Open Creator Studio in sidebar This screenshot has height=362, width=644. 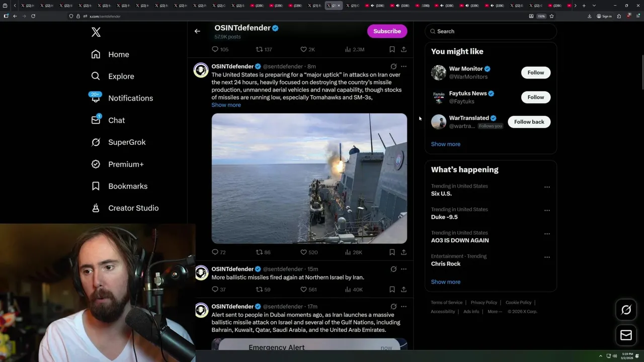125,208
